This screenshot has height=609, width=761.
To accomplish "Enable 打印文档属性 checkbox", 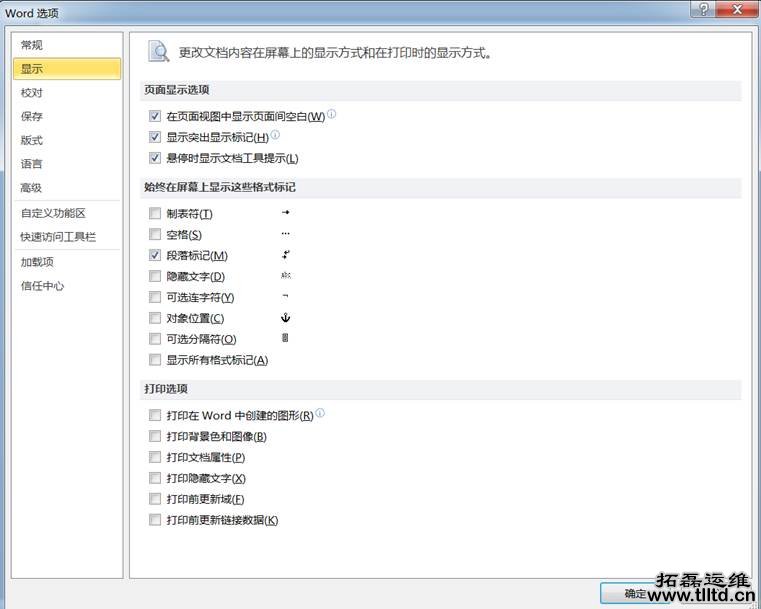I will [155, 458].
